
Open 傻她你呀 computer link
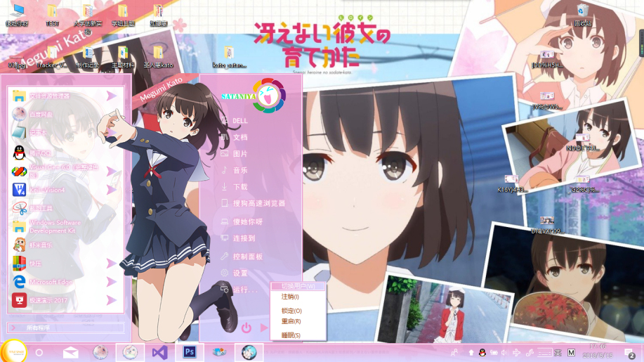[x=242, y=221]
